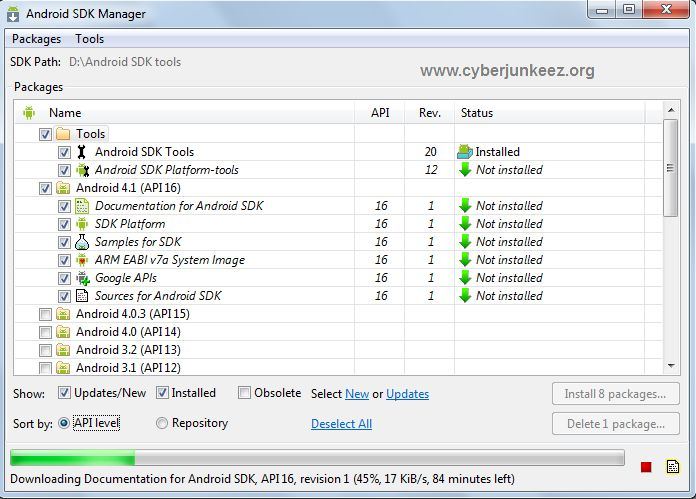Click the Google APIs icon
The width and height of the screenshot is (696, 499).
[x=83, y=278]
